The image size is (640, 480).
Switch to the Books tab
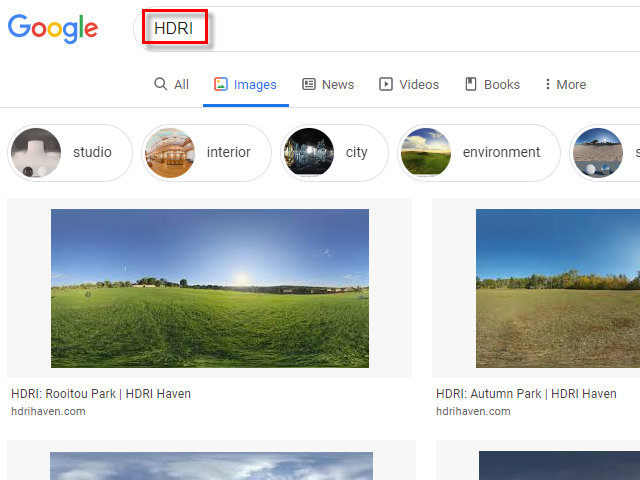tap(492, 85)
